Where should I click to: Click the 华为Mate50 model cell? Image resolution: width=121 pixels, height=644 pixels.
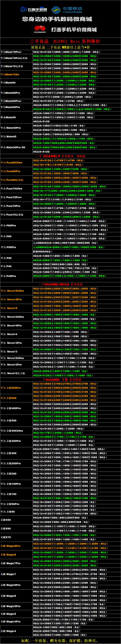[16, 117]
